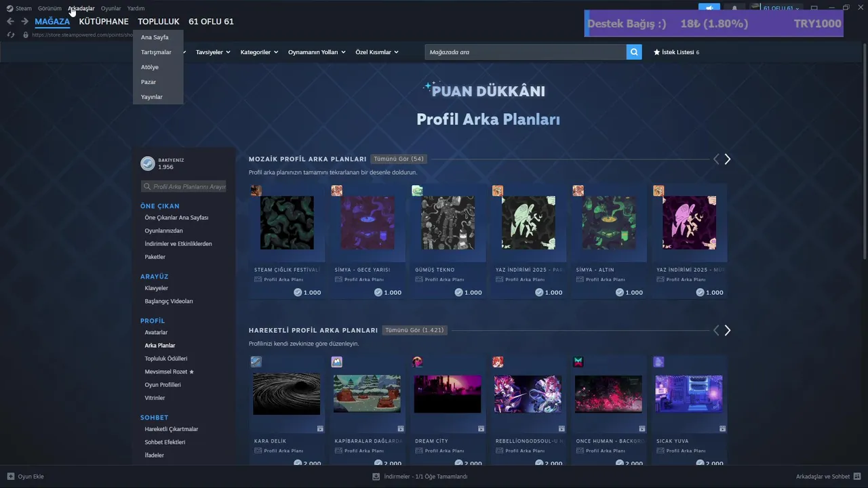
Task: Open the Steam menu
Action: pos(19,8)
